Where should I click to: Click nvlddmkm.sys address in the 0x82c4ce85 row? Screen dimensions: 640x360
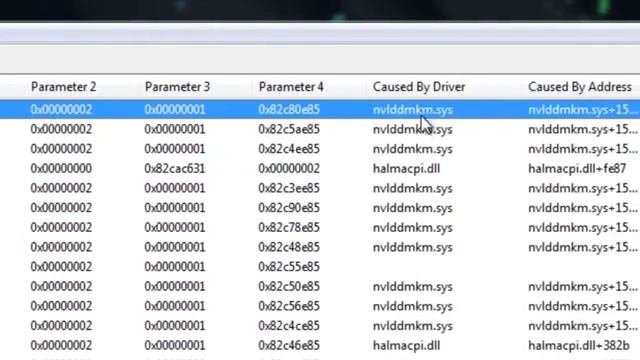coord(582,326)
